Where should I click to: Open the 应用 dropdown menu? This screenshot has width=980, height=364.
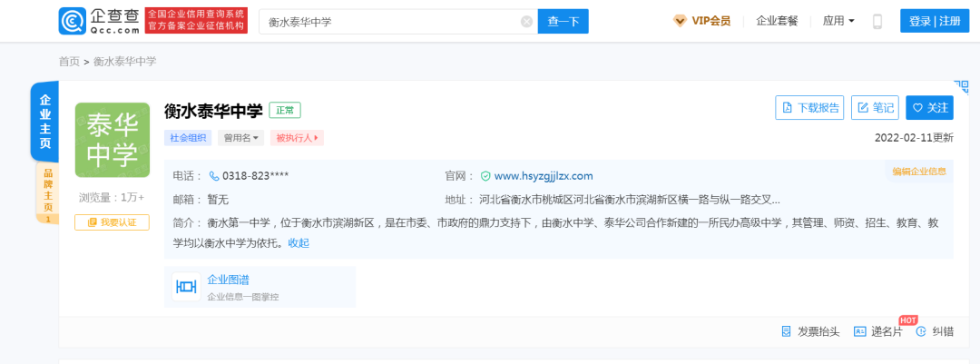[838, 21]
